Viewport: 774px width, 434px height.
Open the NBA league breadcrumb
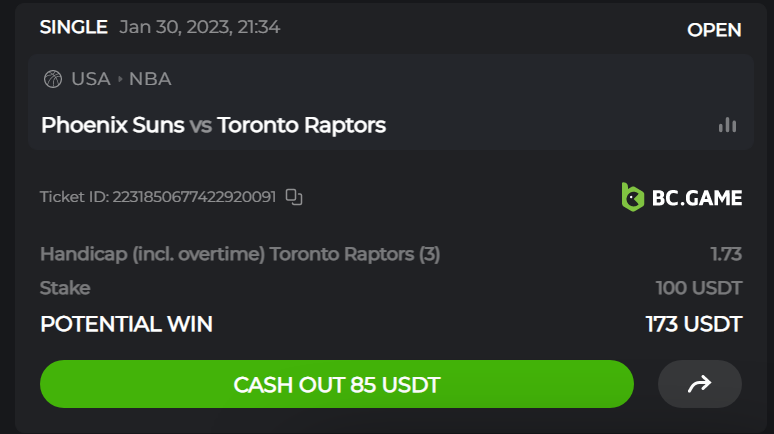pyautogui.click(x=150, y=79)
